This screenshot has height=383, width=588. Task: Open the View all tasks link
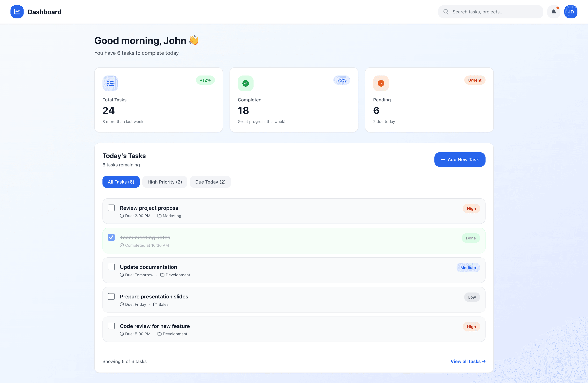tap(468, 361)
